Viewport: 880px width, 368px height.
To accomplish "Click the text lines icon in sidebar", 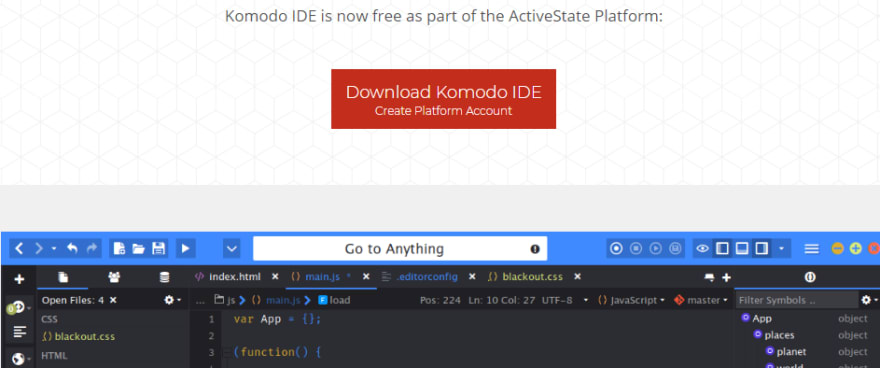I will [x=19, y=332].
